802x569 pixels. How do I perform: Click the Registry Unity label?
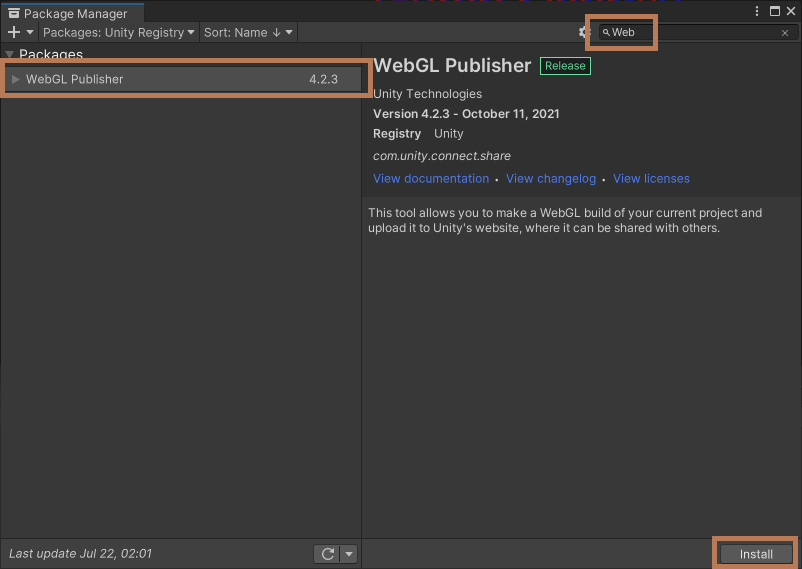(x=418, y=134)
